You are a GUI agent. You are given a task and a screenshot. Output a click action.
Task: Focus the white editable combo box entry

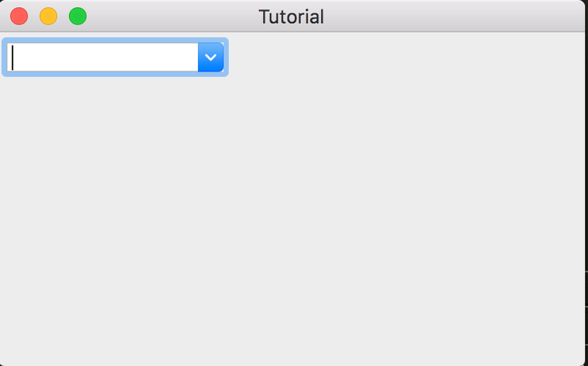click(x=103, y=57)
